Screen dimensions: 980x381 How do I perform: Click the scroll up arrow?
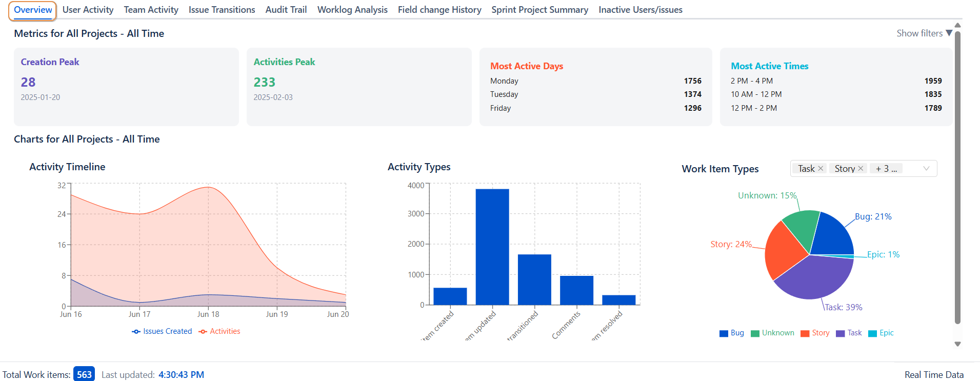pyautogui.click(x=957, y=25)
